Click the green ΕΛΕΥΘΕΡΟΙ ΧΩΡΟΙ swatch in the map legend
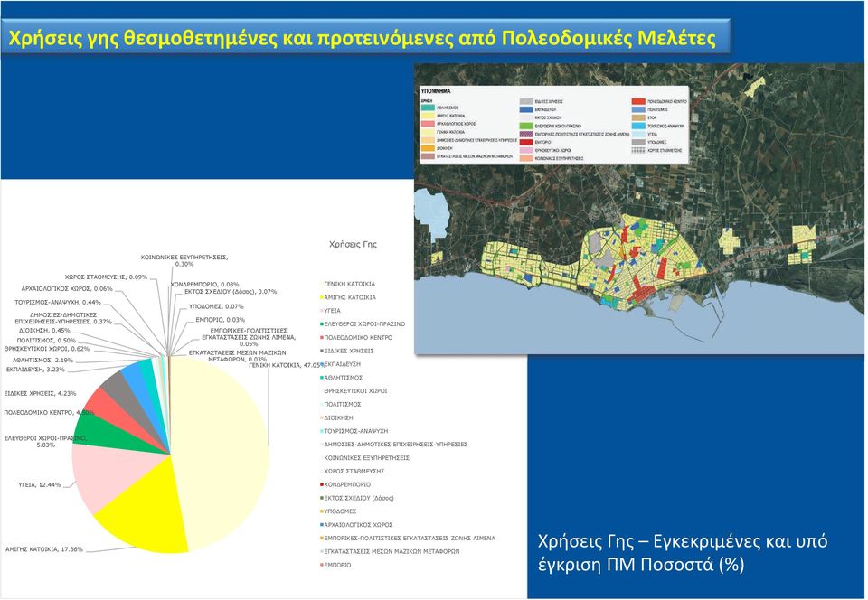This screenshot has width=868, height=600. [x=526, y=127]
